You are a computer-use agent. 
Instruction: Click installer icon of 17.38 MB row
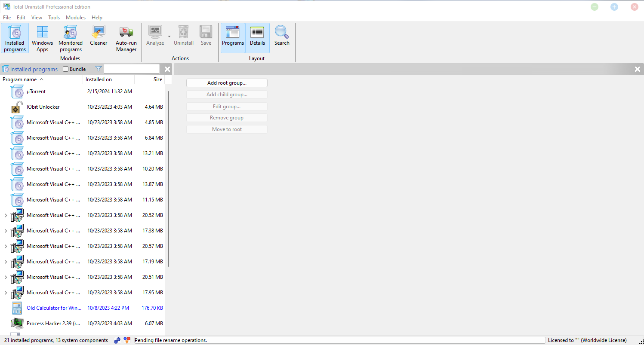coord(17,231)
